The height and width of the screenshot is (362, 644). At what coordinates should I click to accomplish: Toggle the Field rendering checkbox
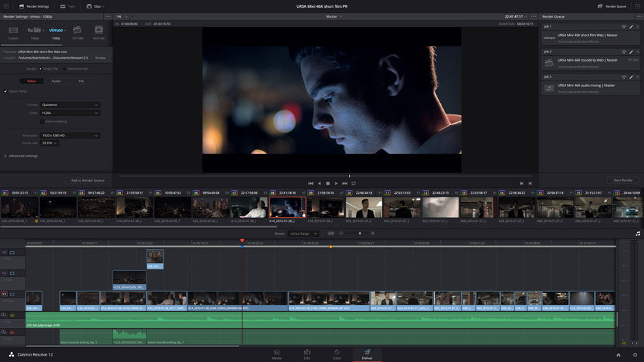[x=42, y=121]
